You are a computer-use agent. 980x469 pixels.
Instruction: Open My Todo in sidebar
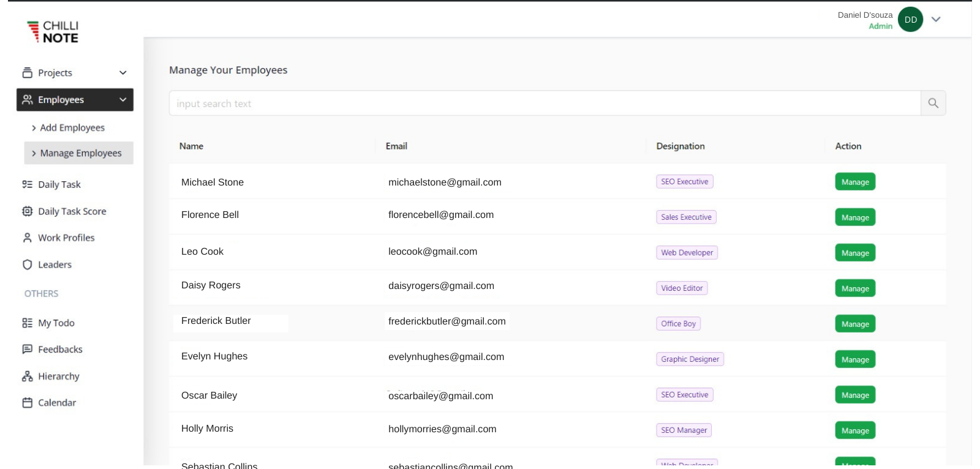(56, 323)
